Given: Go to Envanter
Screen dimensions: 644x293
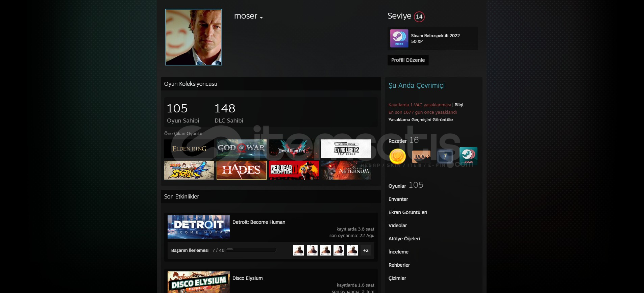Looking at the screenshot, I should [398, 199].
